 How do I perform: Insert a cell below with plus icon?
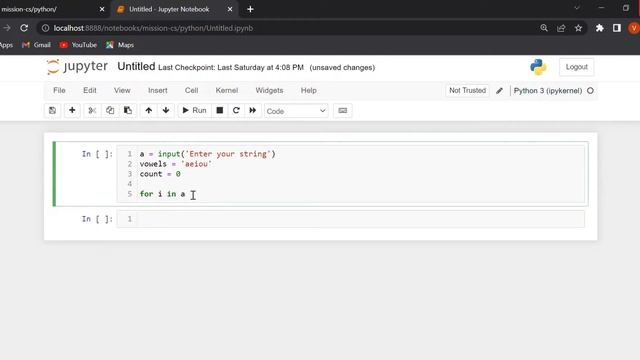click(x=72, y=111)
